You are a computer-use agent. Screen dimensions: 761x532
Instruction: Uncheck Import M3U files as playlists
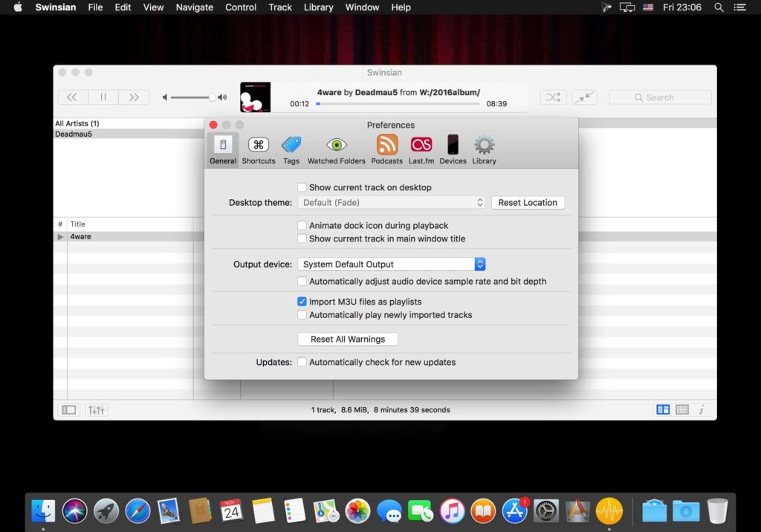click(x=302, y=302)
